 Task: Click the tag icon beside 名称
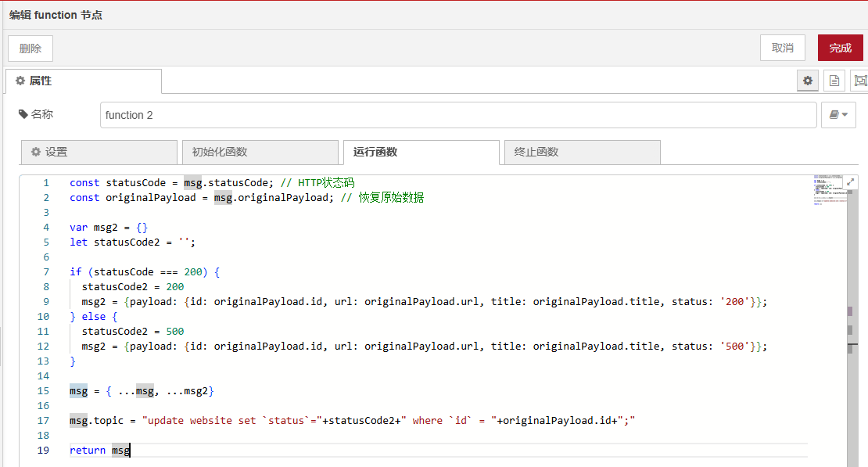(x=23, y=114)
